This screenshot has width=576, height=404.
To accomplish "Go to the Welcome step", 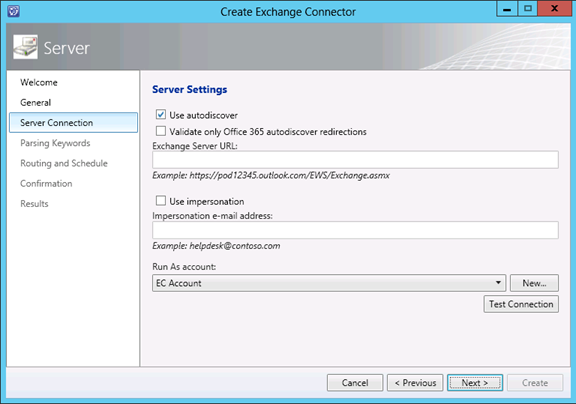I will 39,82.
